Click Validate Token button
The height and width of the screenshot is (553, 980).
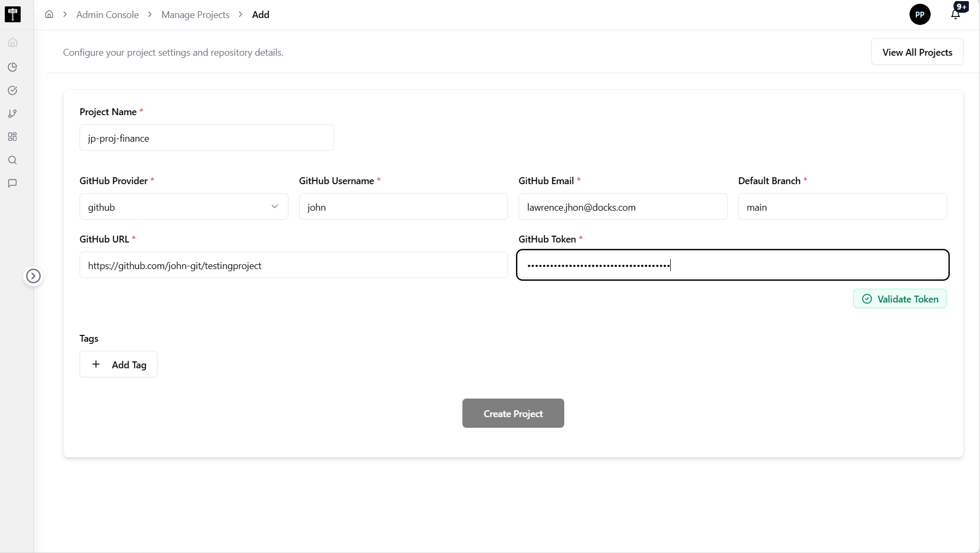900,299
